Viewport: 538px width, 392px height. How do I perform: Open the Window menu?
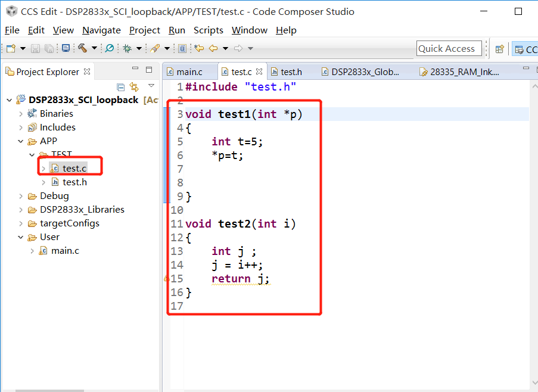pos(250,30)
